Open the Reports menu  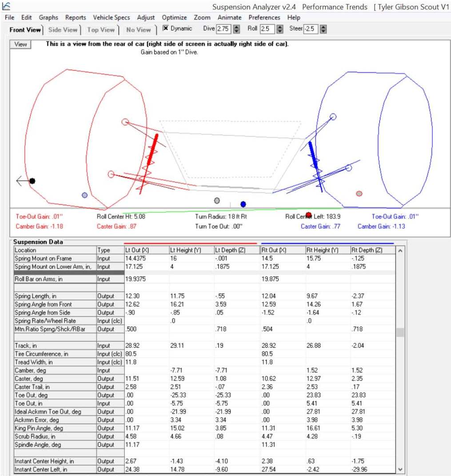76,17
